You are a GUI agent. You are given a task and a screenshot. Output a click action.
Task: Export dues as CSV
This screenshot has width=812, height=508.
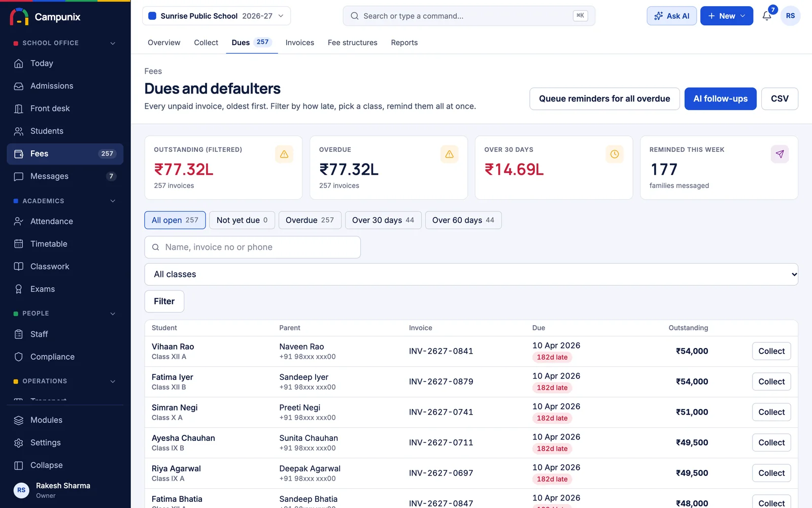tap(780, 99)
